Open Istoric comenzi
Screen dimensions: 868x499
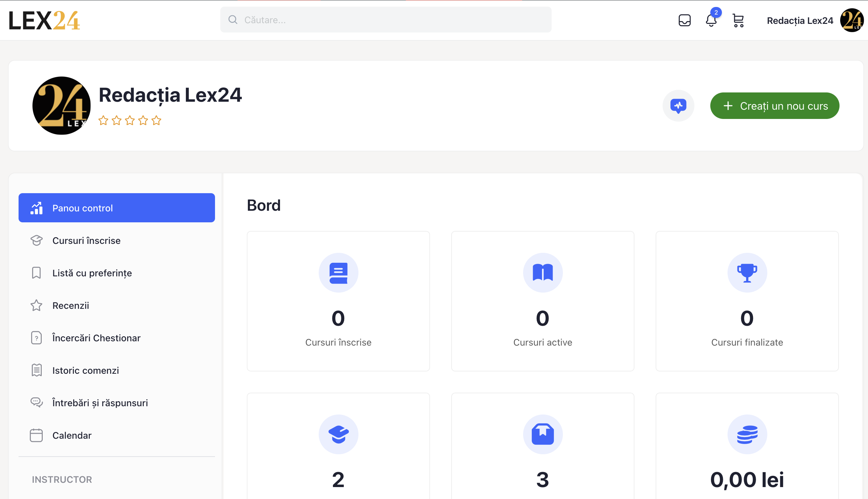85,370
